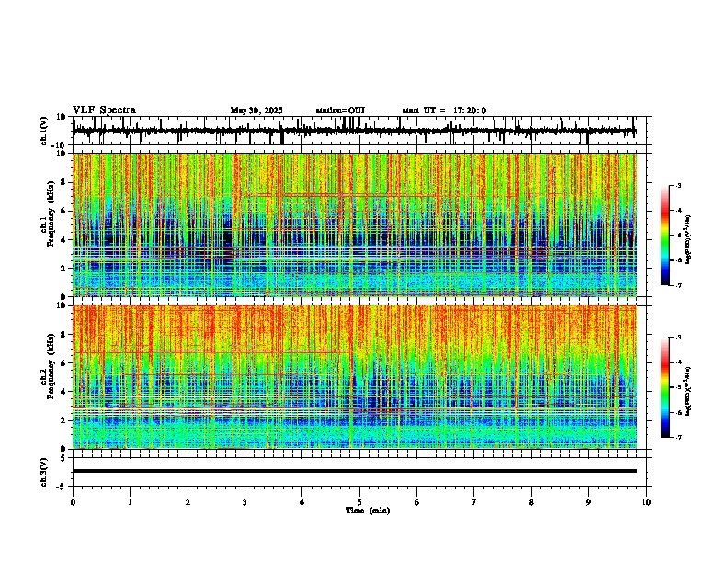Image resolution: width=728 pixels, height=563 pixels.
Task: Click time axis tick label "9"
Action: tap(588, 502)
